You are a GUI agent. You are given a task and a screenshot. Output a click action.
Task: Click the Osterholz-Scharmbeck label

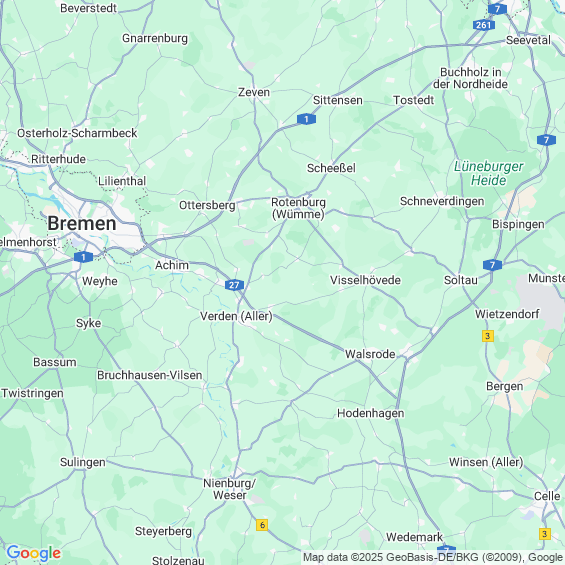pyautogui.click(x=77, y=133)
